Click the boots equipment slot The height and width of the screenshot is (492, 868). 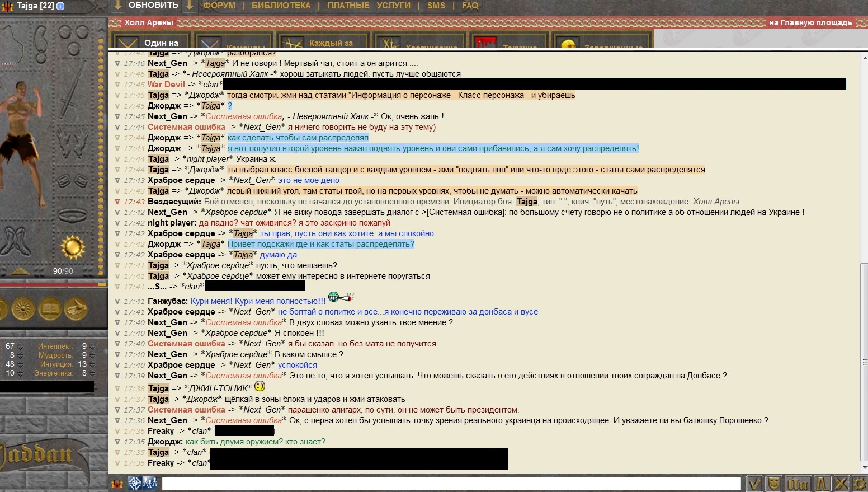(x=16, y=242)
